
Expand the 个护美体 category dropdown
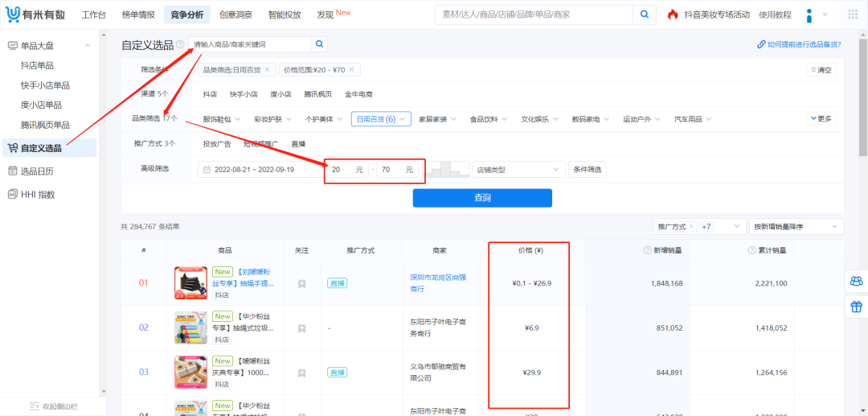[325, 119]
